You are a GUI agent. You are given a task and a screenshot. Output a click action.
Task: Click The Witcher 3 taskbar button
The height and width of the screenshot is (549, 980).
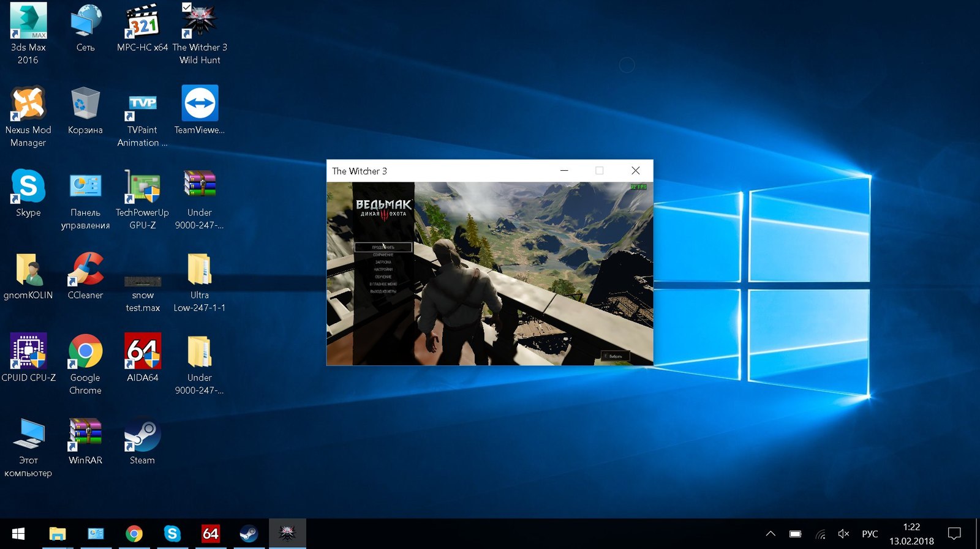pos(287,534)
